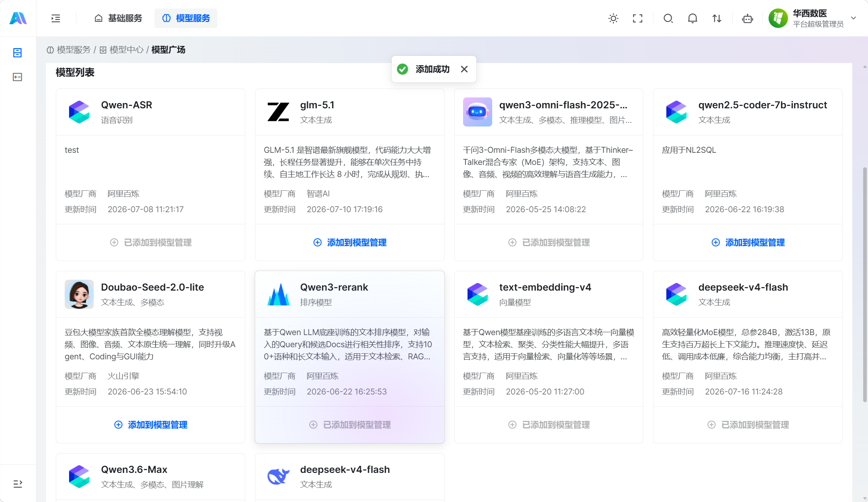The width and height of the screenshot is (868, 502).
Task: Click the app logo in top-left corner
Action: (18, 18)
